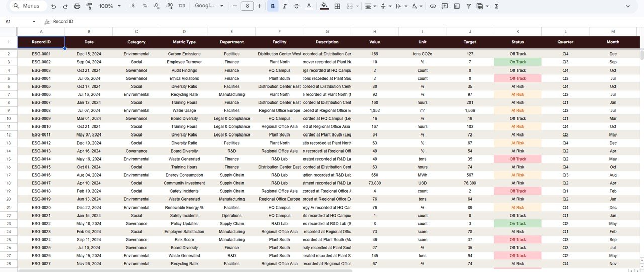Toggle Italic formatting
Viewport: 644px width, 272px height.
(285, 6)
